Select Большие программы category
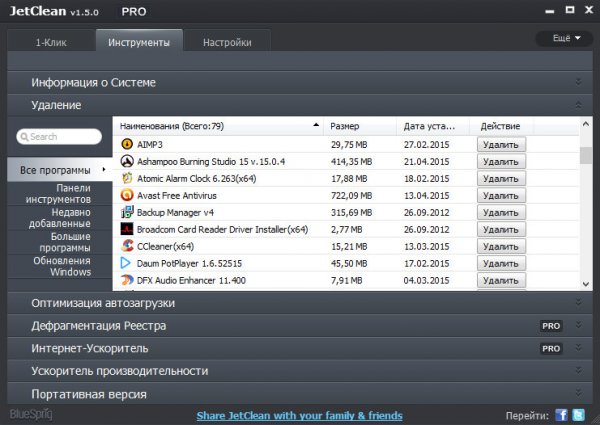Image resolution: width=600 pixels, height=425 pixels. [x=60, y=242]
